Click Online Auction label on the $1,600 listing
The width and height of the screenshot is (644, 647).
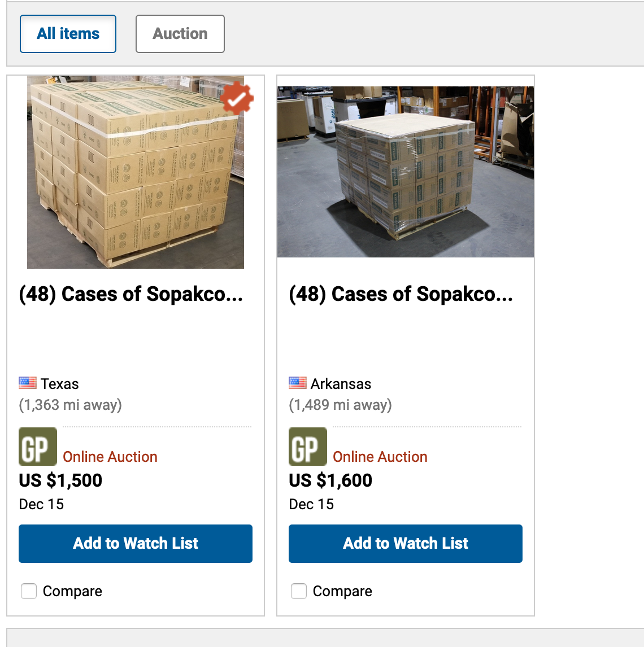click(x=380, y=457)
